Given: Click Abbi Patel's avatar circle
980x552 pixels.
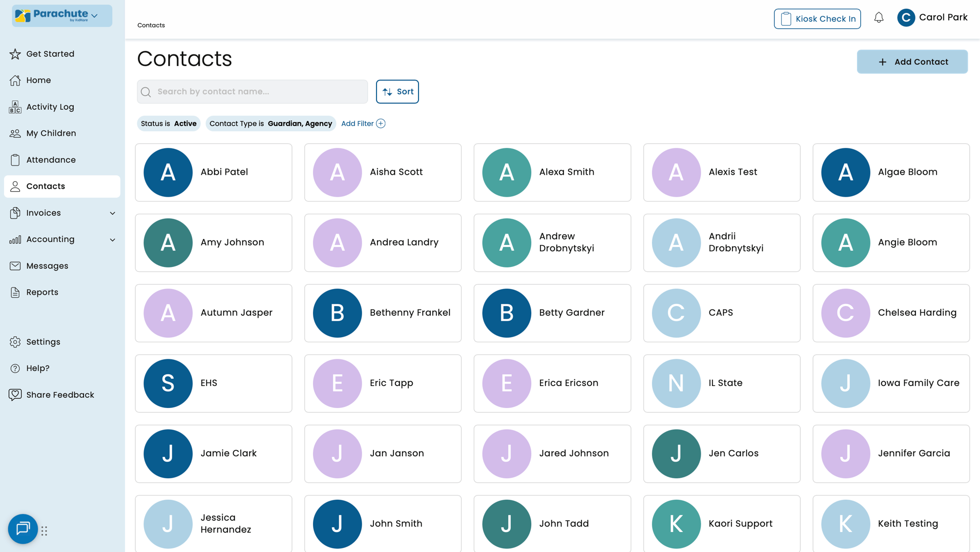Looking at the screenshot, I should 168,172.
